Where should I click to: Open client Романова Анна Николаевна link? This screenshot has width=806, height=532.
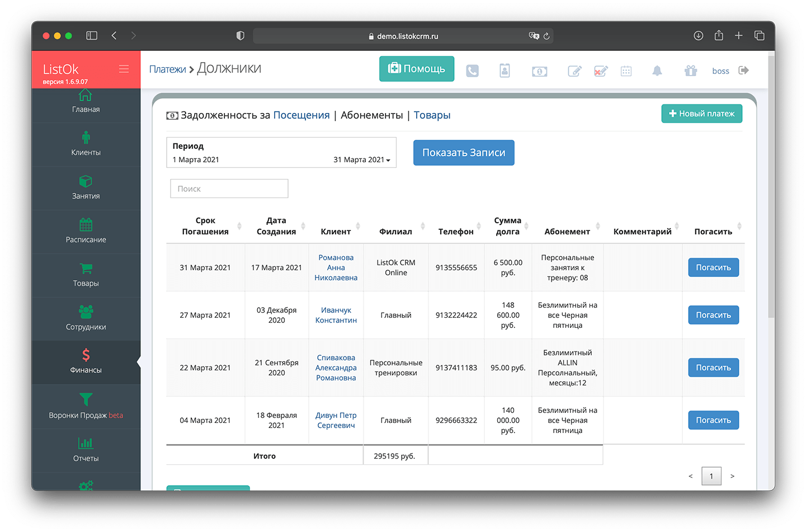pos(336,267)
